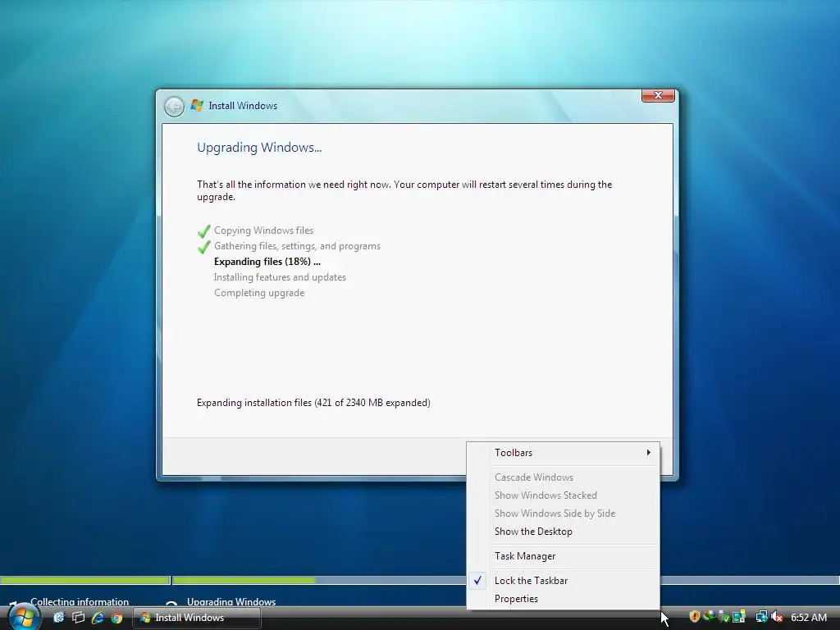
Task: Launch Internet Explorer from quick launch
Action: coord(98,617)
